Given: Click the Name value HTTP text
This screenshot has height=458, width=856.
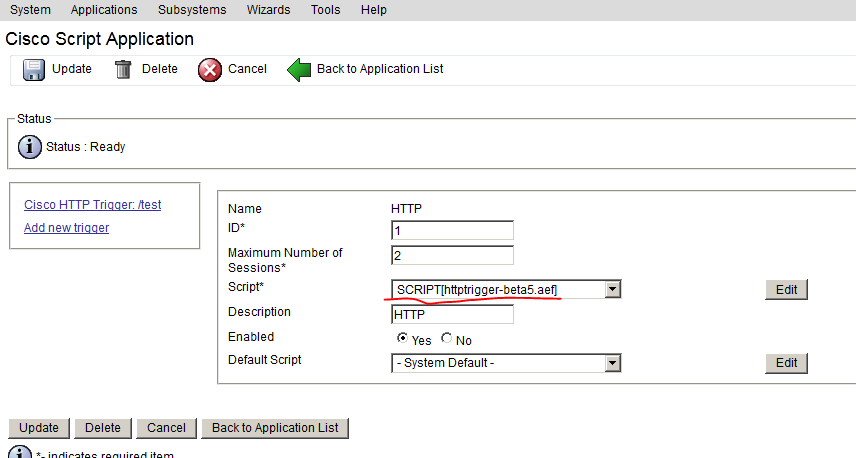Looking at the screenshot, I should (x=407, y=209).
